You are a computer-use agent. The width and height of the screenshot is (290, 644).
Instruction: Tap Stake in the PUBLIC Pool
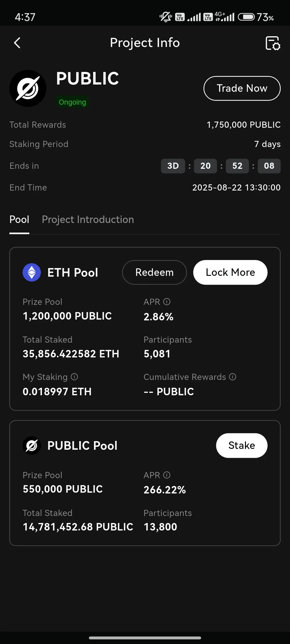pyautogui.click(x=242, y=445)
